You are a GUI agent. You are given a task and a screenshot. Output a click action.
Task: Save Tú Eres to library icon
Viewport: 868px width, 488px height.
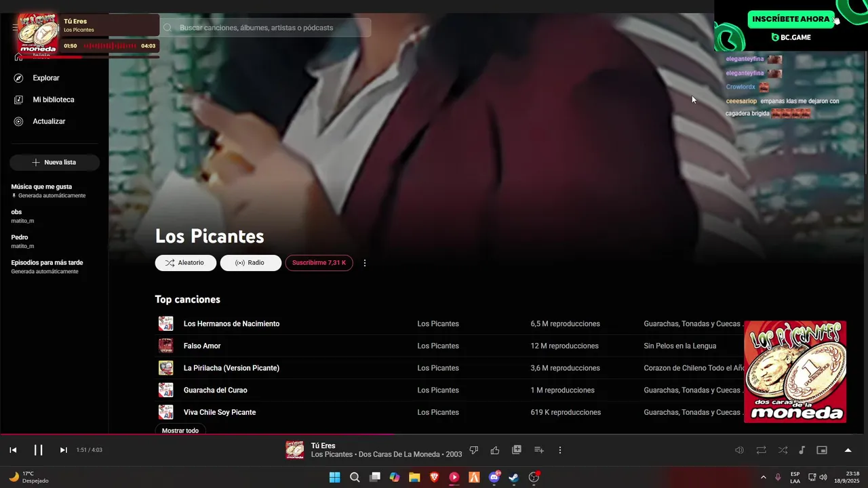[x=517, y=450]
